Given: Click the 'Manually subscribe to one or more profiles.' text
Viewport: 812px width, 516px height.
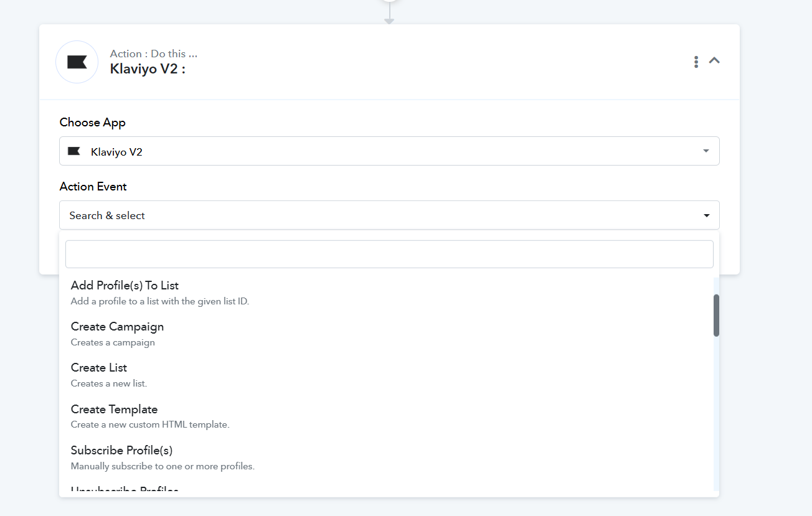Looking at the screenshot, I should (x=163, y=466).
